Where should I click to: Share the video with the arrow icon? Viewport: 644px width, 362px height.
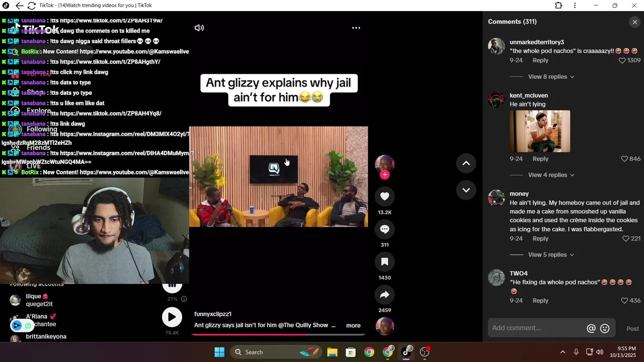point(385,295)
